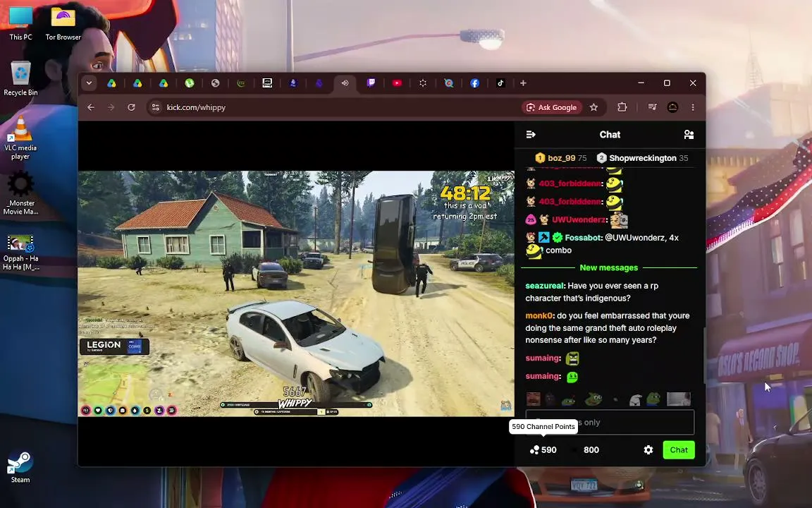
Task: Go back to previous page
Action: 91,107
